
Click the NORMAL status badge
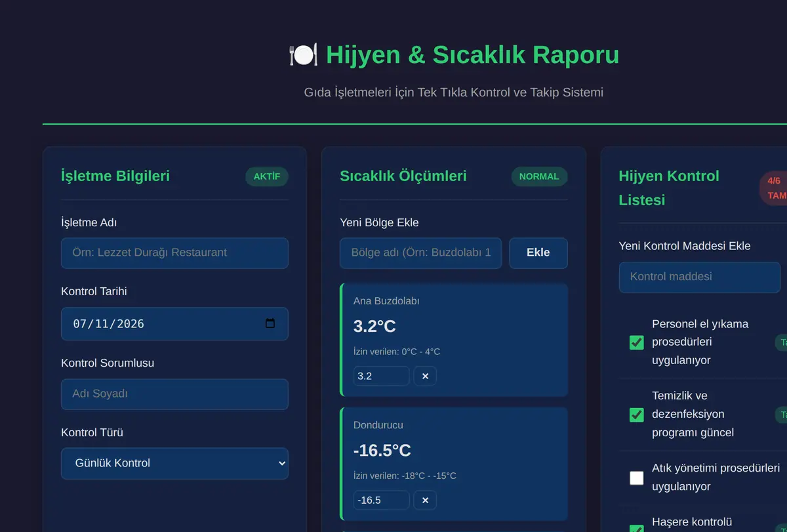[539, 176]
